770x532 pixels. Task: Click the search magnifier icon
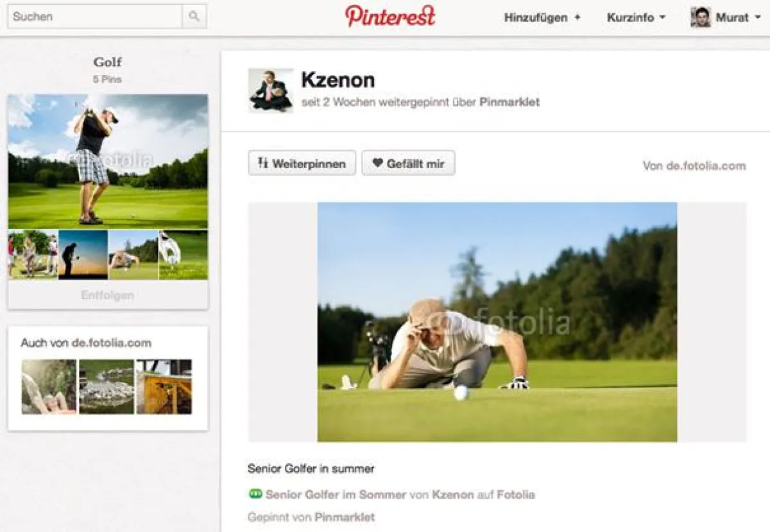pos(194,17)
